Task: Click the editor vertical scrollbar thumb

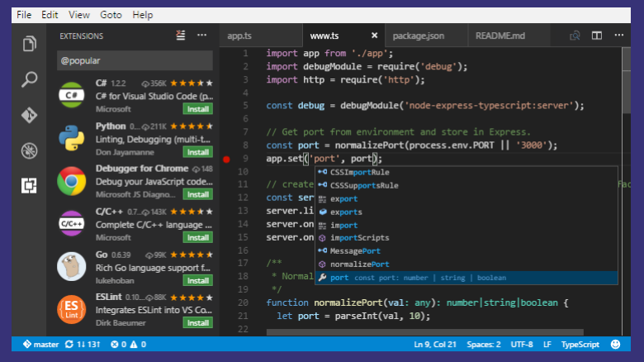Action: [x=626, y=80]
